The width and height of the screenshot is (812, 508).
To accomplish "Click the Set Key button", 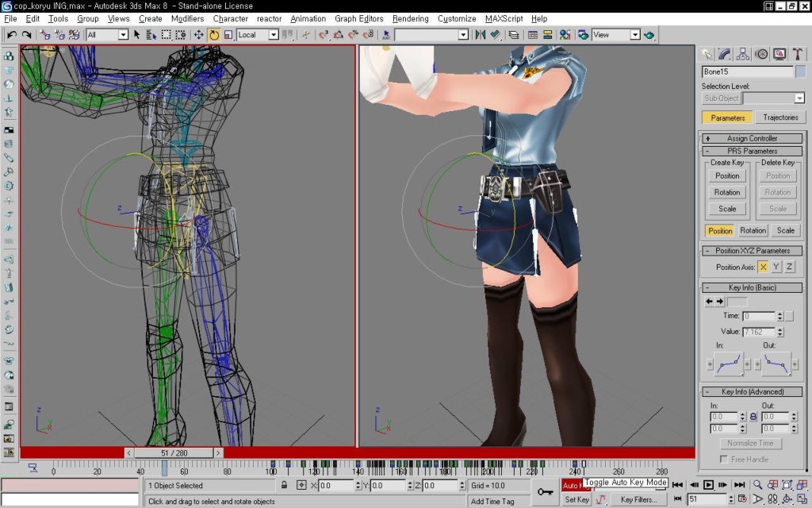I will click(x=576, y=499).
